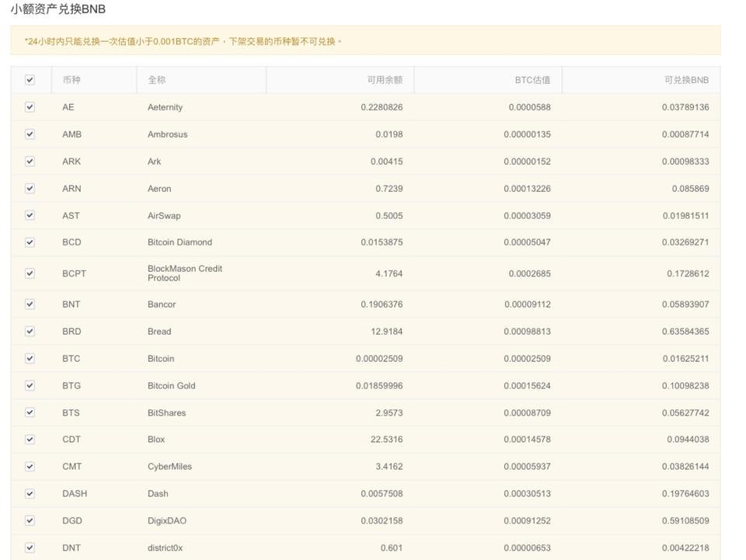Screen dimensions: 746x560
Task: Toggle the select-all checkbox in table header
Action: 30,80
